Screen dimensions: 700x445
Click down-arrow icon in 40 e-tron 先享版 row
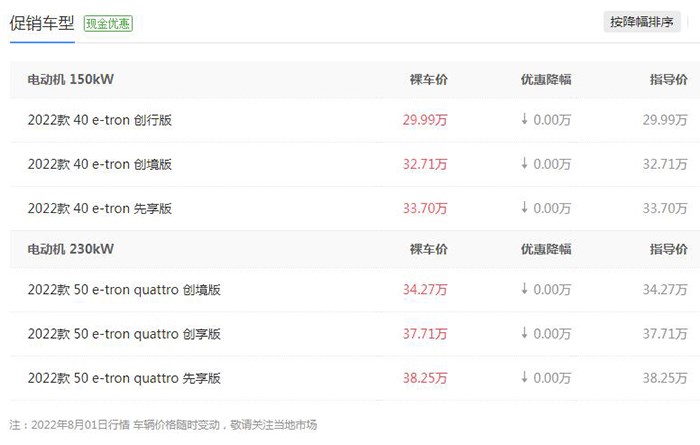click(x=525, y=207)
